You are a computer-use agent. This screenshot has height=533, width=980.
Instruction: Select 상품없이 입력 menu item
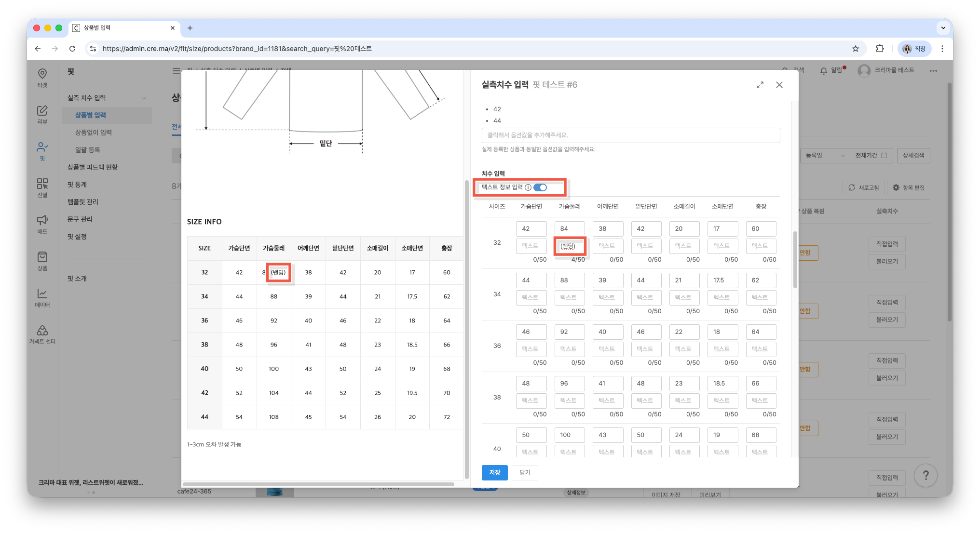(94, 133)
